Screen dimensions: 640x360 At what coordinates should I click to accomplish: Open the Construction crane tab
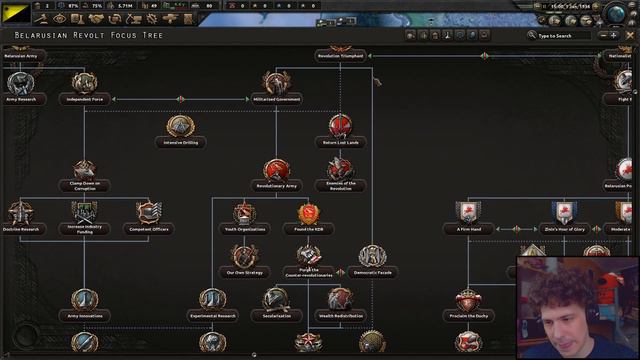(x=133, y=18)
